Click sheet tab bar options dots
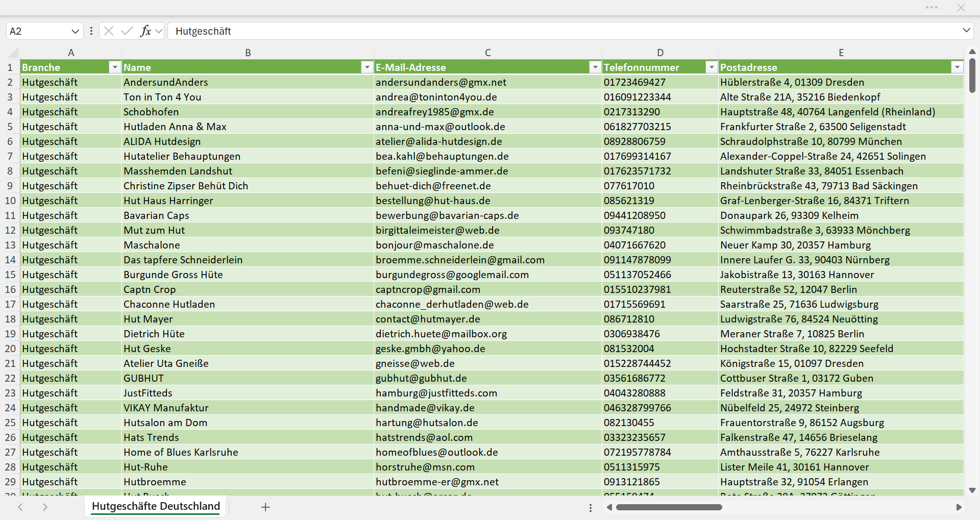Image resolution: width=980 pixels, height=520 pixels. tap(591, 508)
